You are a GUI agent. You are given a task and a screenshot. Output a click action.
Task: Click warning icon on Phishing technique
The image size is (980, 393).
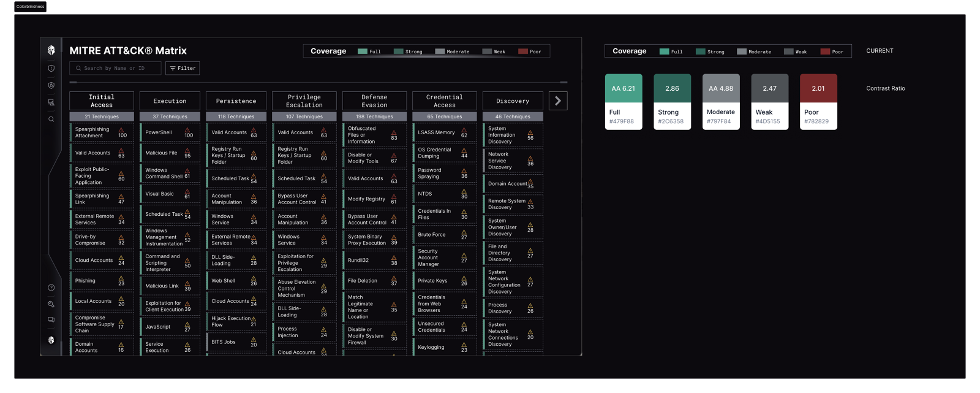121,278
